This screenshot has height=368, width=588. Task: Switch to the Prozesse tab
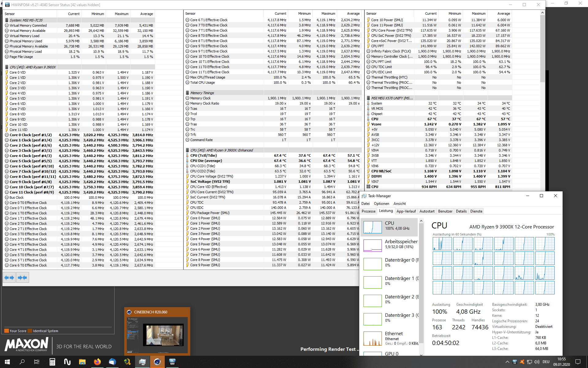pyautogui.click(x=368, y=211)
